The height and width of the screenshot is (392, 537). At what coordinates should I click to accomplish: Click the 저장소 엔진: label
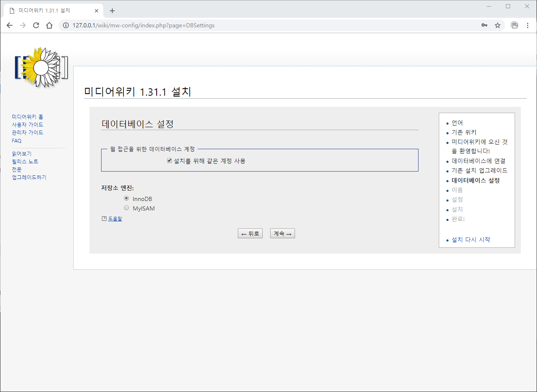pos(118,188)
